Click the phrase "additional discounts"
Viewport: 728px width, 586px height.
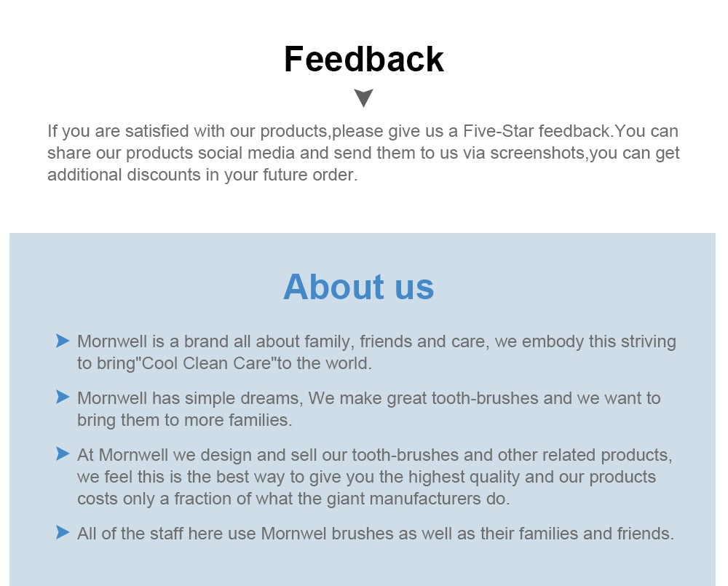click(x=124, y=175)
